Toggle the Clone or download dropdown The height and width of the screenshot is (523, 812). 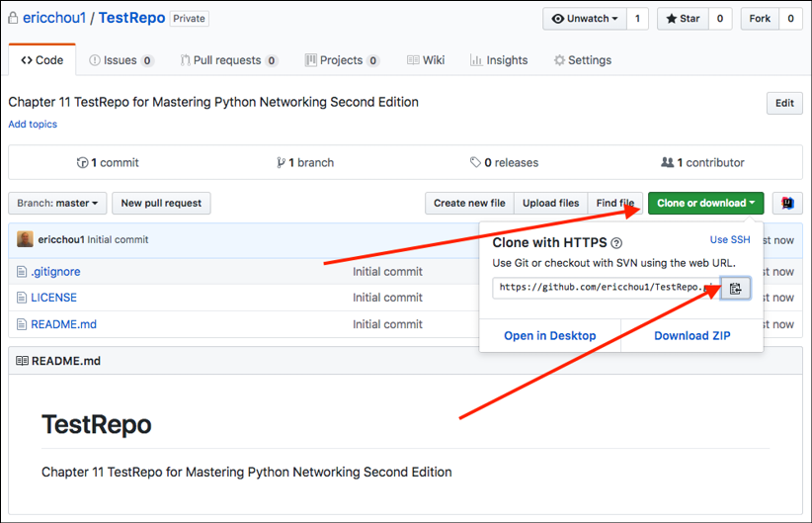coord(706,204)
